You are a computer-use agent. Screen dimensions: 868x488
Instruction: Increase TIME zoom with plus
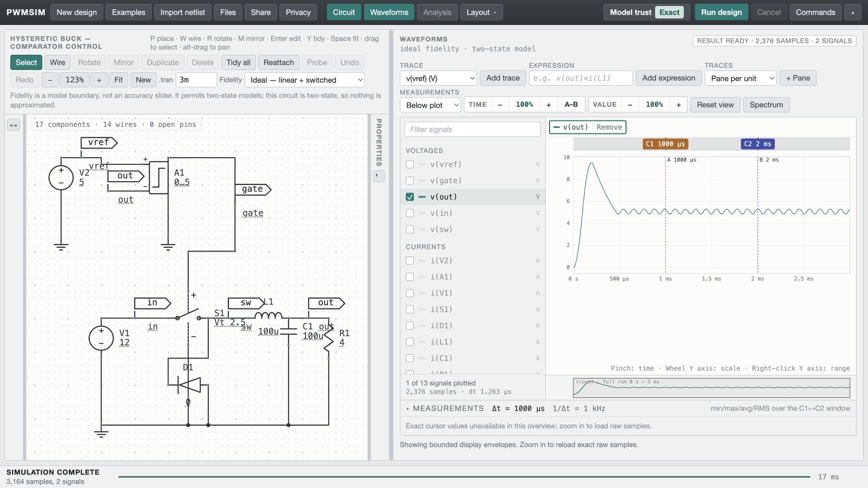(548, 105)
